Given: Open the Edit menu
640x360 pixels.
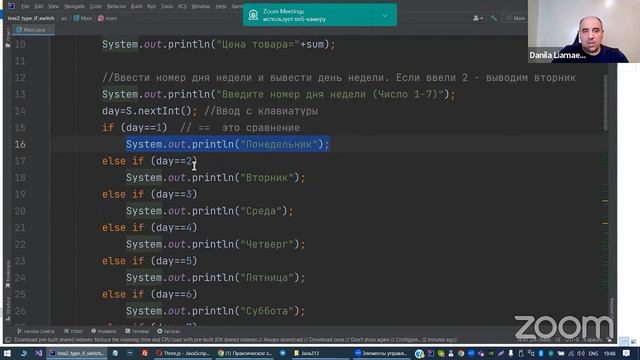Looking at the screenshot, I should click(39, 6).
